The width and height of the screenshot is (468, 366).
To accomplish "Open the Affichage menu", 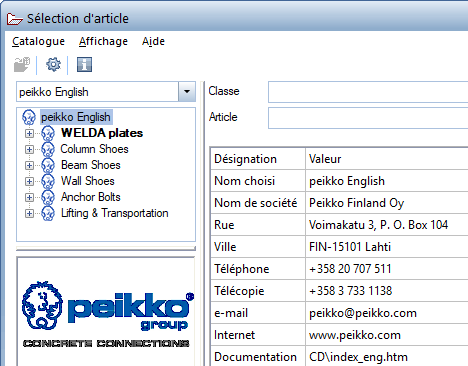I will tap(103, 41).
